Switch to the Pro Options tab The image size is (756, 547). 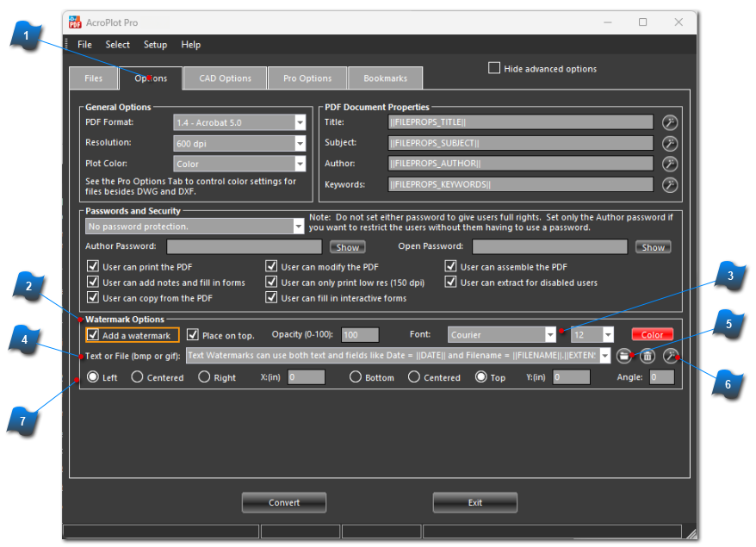pos(307,78)
